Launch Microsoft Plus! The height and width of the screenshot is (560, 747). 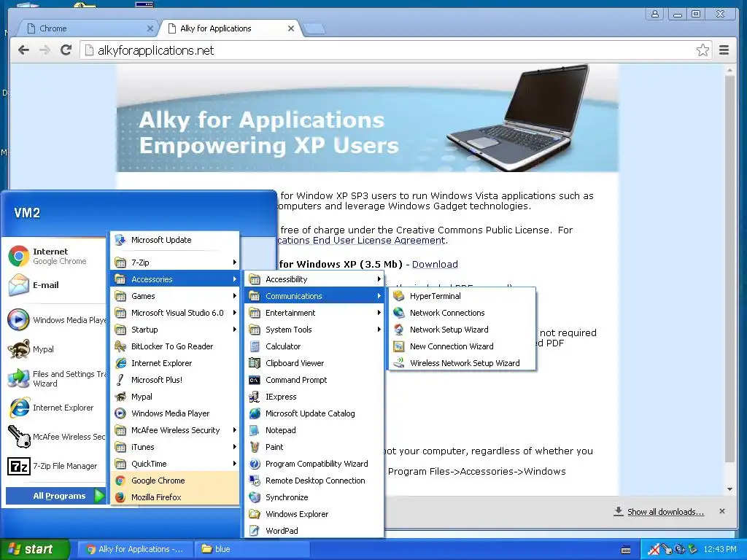tap(175, 380)
